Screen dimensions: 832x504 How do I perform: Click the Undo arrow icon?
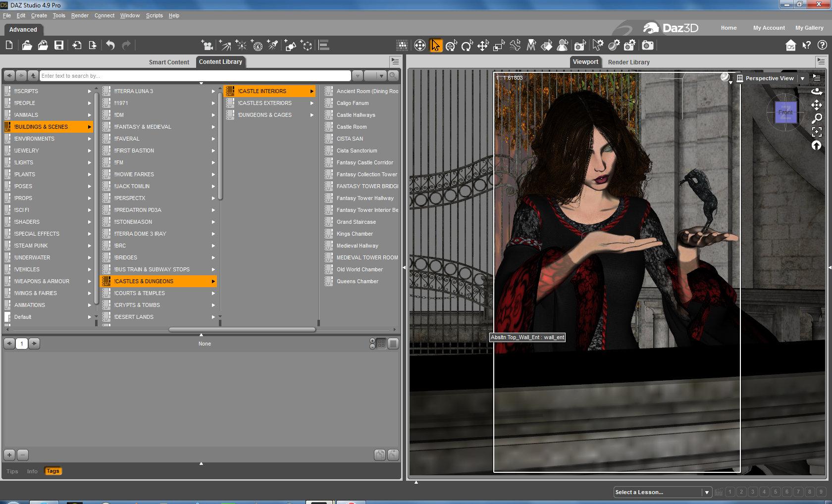point(110,46)
